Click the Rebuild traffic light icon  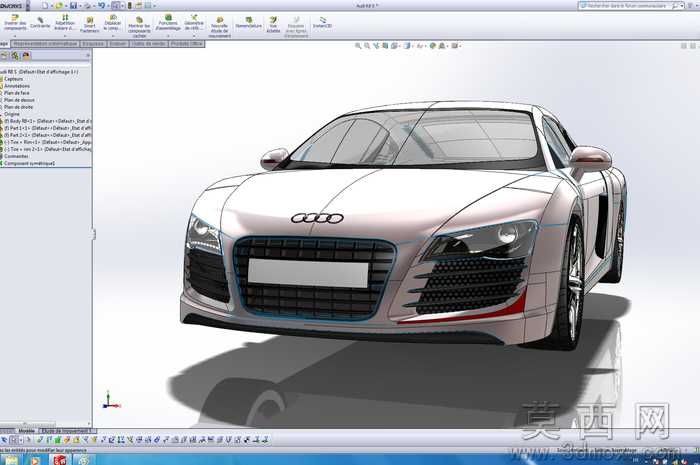[130, 5]
